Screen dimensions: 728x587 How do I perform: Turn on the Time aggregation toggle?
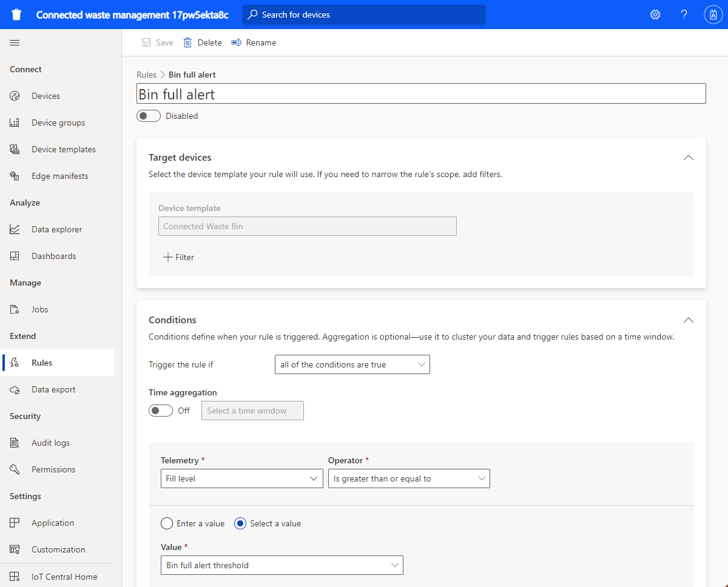pyautogui.click(x=161, y=411)
